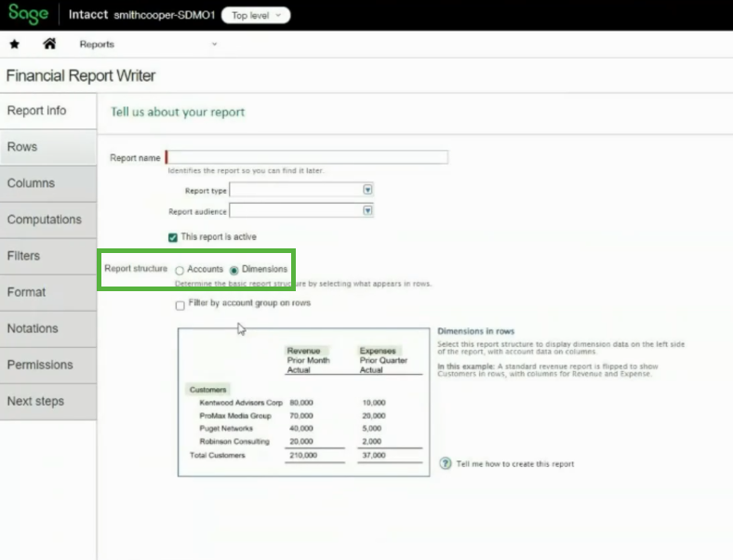The image size is (733, 560).
Task: Switch to the Rows tab
Action: (48, 147)
